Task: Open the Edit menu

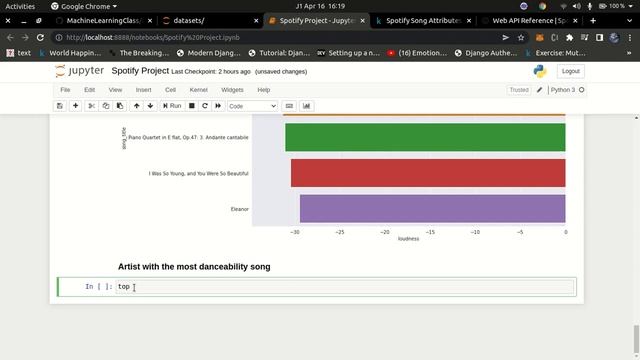Action: tap(89, 90)
